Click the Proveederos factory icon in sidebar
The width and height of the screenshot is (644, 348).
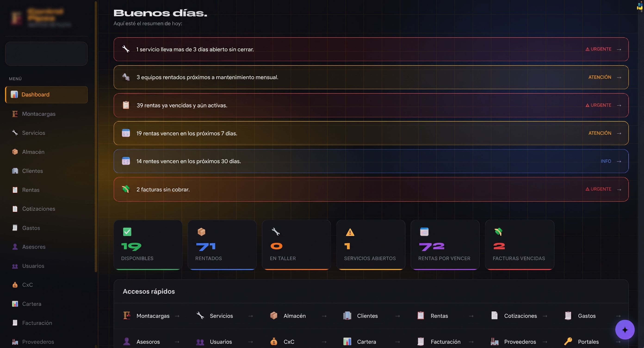pyautogui.click(x=15, y=342)
